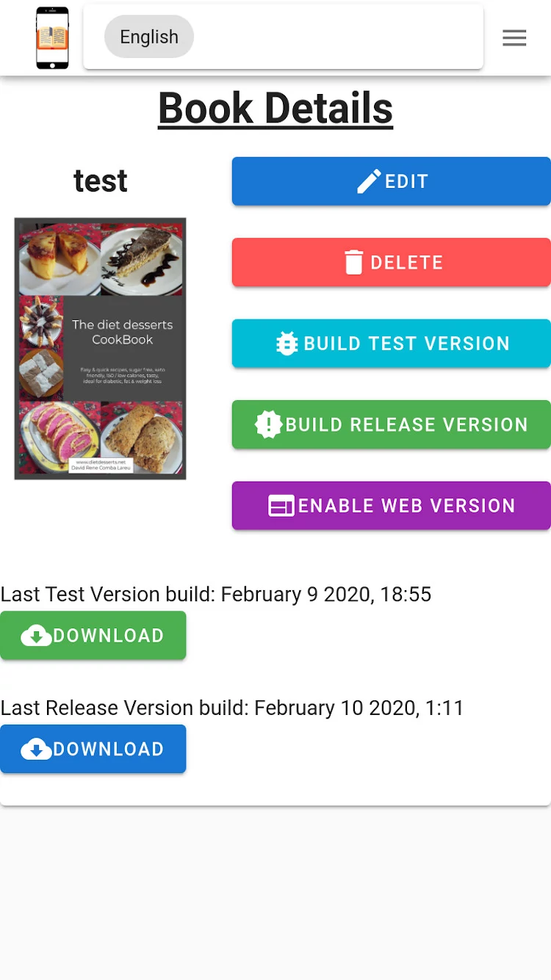Screen dimensions: 551x980
Task: Click the web layout icon on Enable Web
Action: pyautogui.click(x=281, y=506)
